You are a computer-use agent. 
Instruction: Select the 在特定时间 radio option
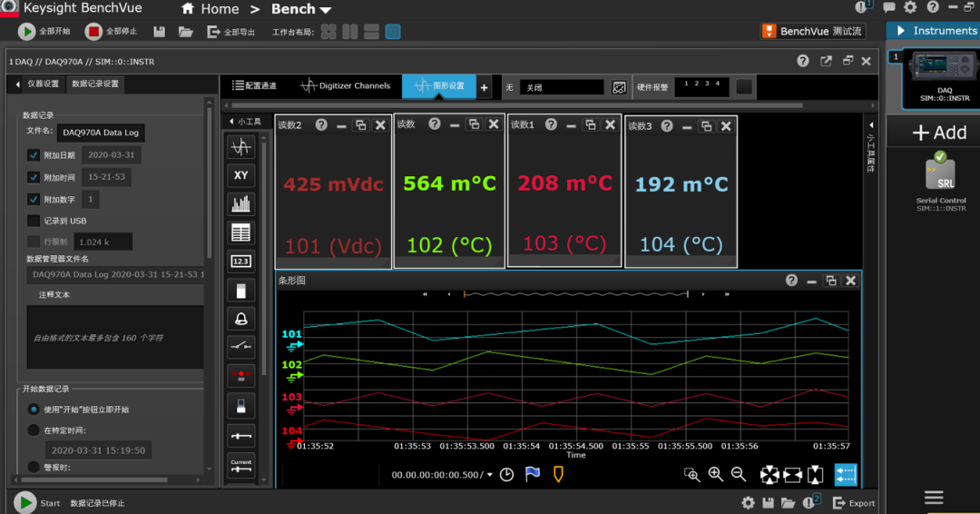(x=34, y=430)
